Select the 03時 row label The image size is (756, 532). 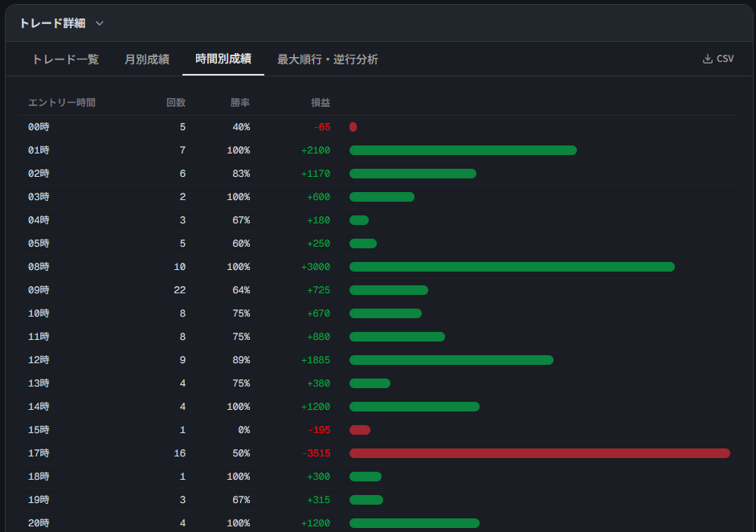pyautogui.click(x=39, y=197)
